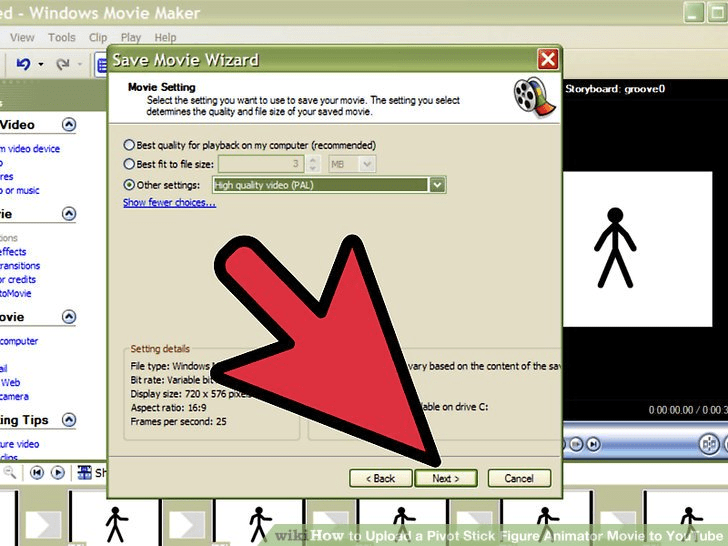Click the file size value field

coord(261,164)
